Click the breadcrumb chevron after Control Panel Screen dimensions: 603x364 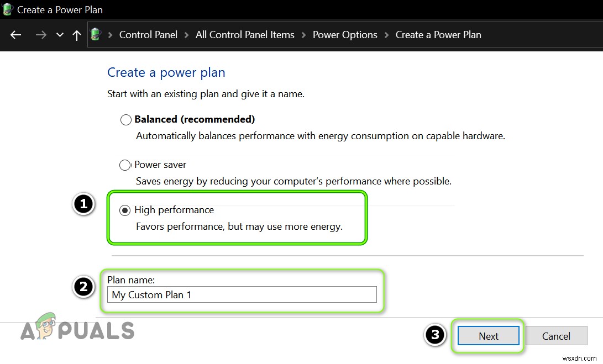click(186, 34)
